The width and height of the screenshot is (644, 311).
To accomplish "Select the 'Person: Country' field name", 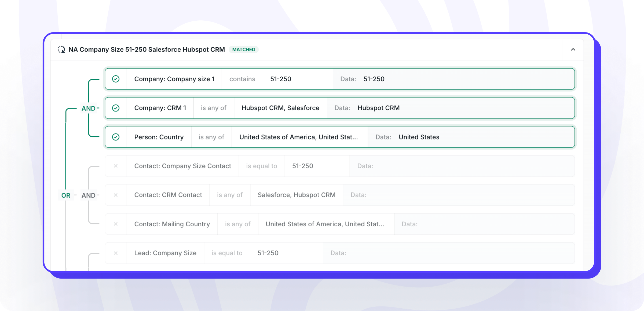I will [159, 137].
